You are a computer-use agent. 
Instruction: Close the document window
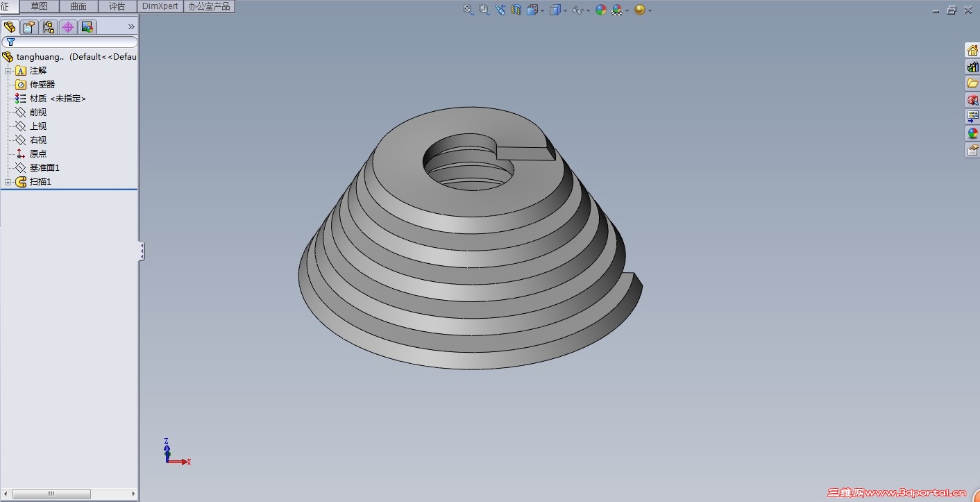[x=967, y=10]
